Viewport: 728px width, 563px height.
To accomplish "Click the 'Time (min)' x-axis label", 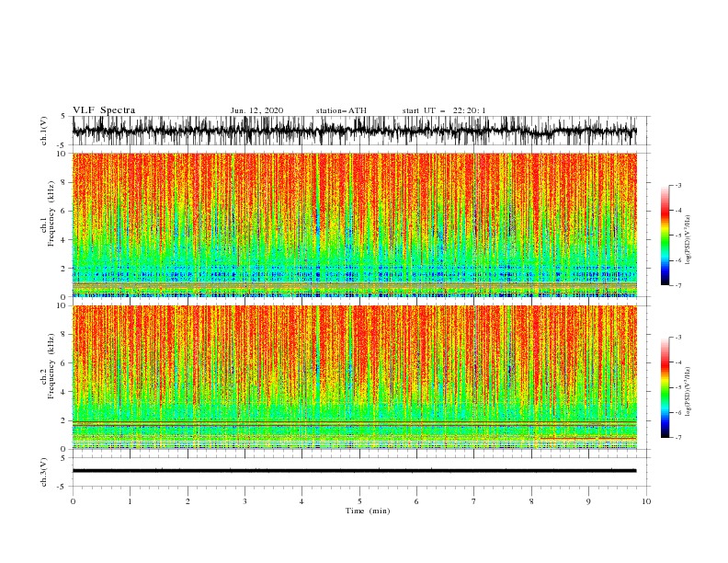I will click(368, 511).
